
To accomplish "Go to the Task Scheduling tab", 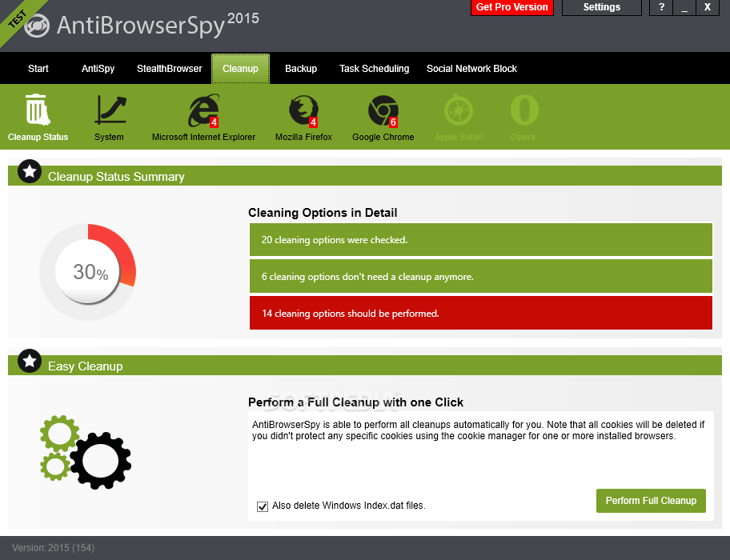I will pos(375,69).
